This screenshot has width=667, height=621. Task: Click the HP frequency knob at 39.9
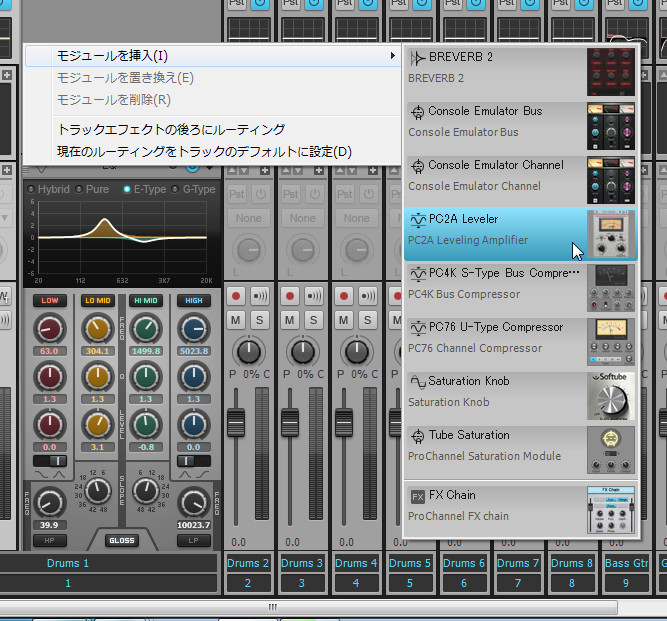pos(50,503)
